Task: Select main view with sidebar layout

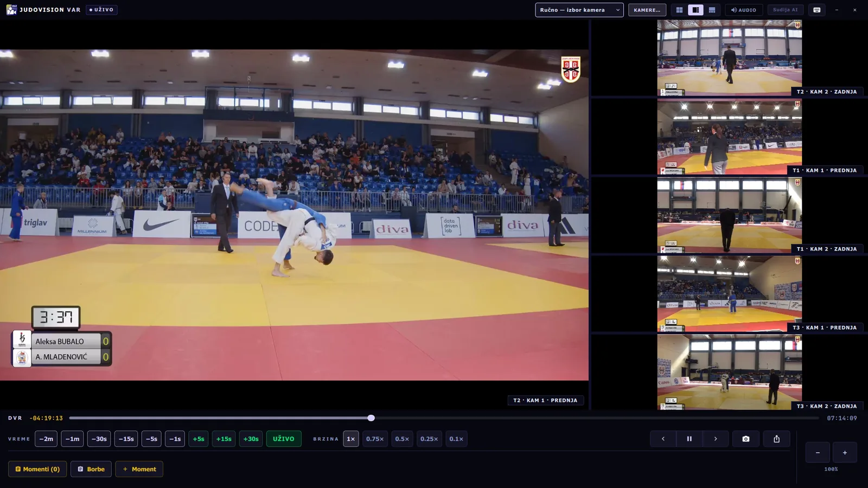Action: click(695, 10)
